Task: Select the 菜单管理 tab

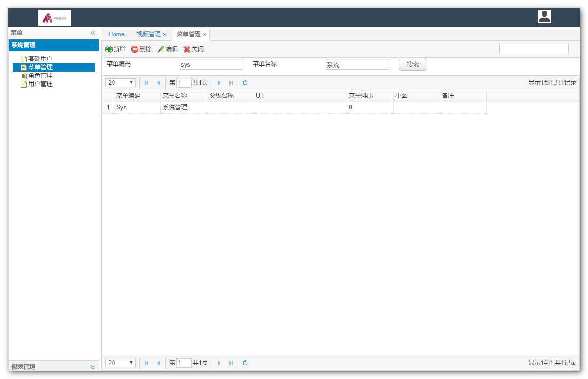Action: pos(188,34)
